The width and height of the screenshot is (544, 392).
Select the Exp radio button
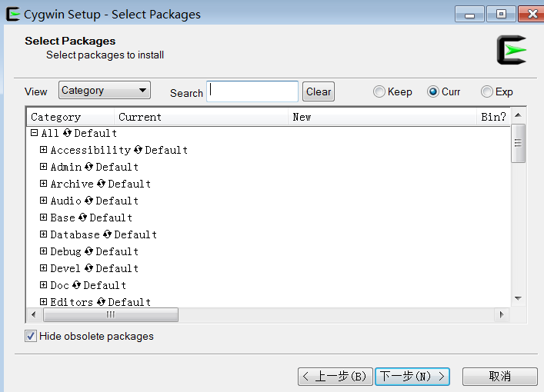pos(487,91)
